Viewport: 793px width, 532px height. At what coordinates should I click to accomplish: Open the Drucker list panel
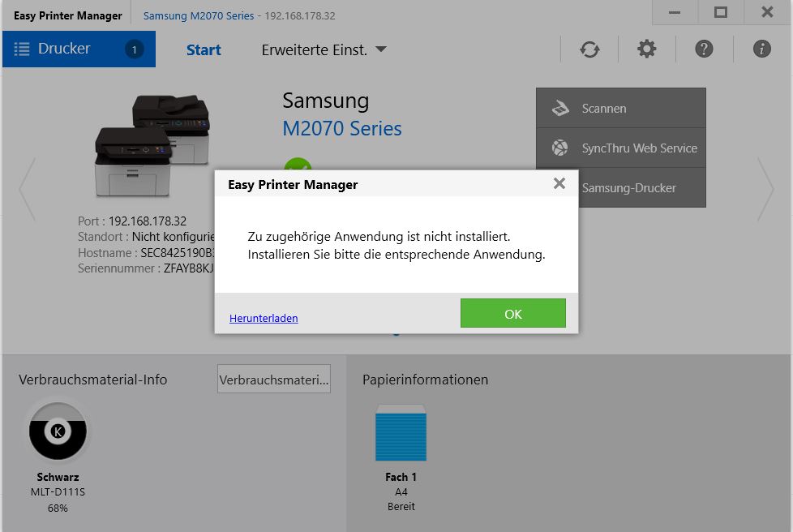(x=79, y=49)
